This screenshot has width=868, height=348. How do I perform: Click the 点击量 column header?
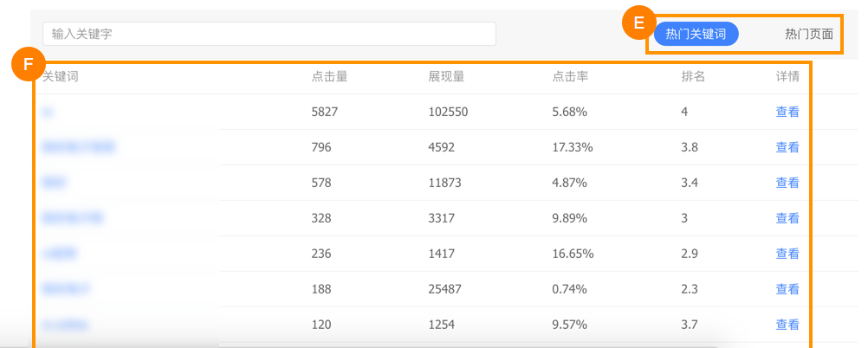point(329,76)
